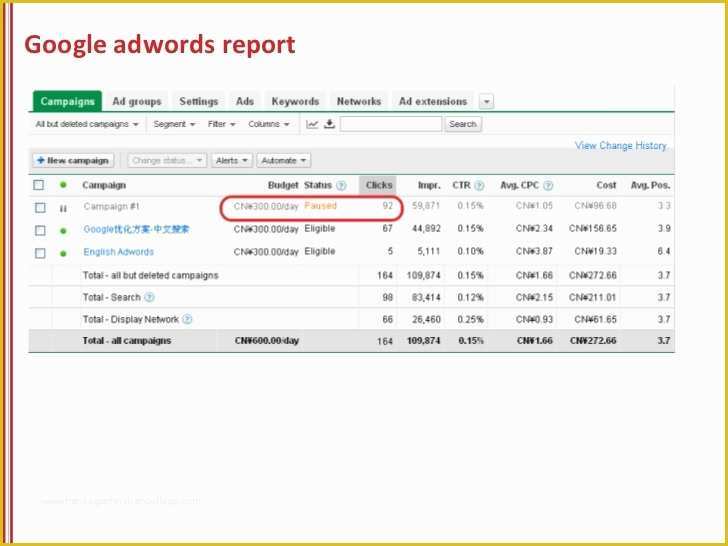The width and height of the screenshot is (728, 546).
Task: Click the green status dot in header
Action: (63, 185)
